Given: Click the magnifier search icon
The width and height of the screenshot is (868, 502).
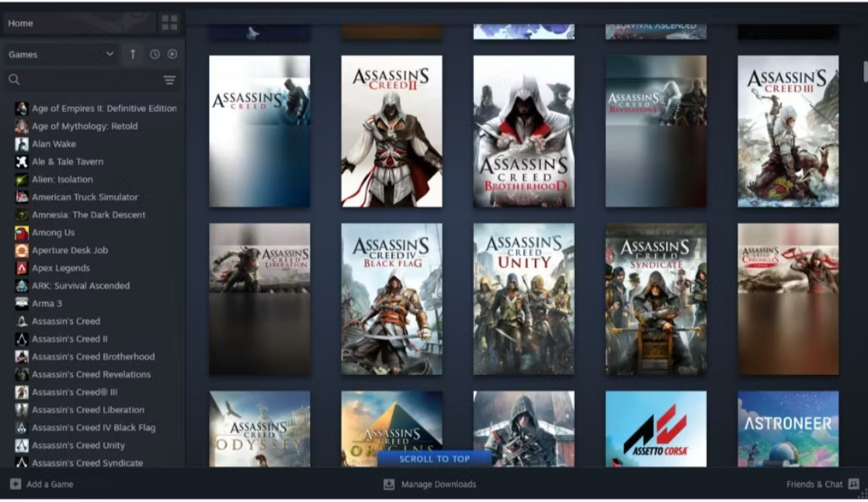Looking at the screenshot, I should tap(14, 79).
